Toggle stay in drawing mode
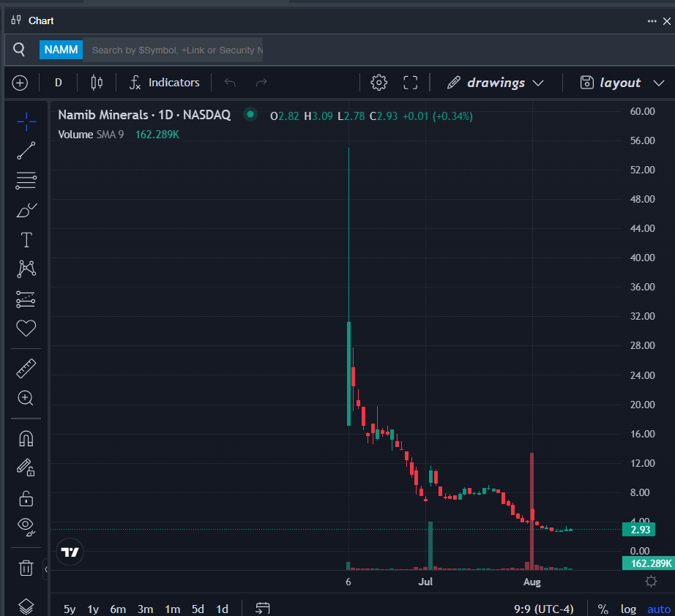The width and height of the screenshot is (675, 616). pyautogui.click(x=26, y=467)
